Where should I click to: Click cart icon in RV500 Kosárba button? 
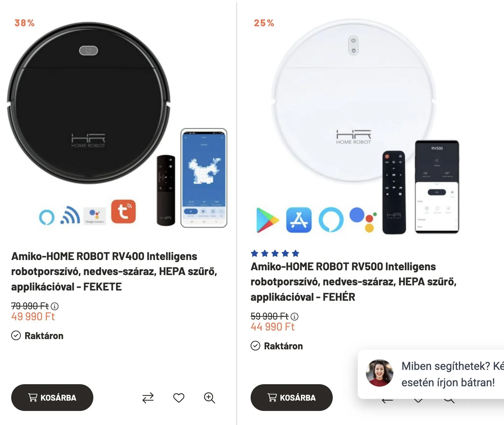272,397
